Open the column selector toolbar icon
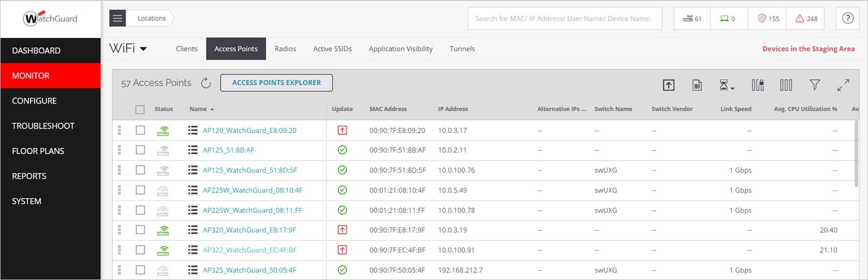This screenshot has height=280, width=868. coord(786,85)
